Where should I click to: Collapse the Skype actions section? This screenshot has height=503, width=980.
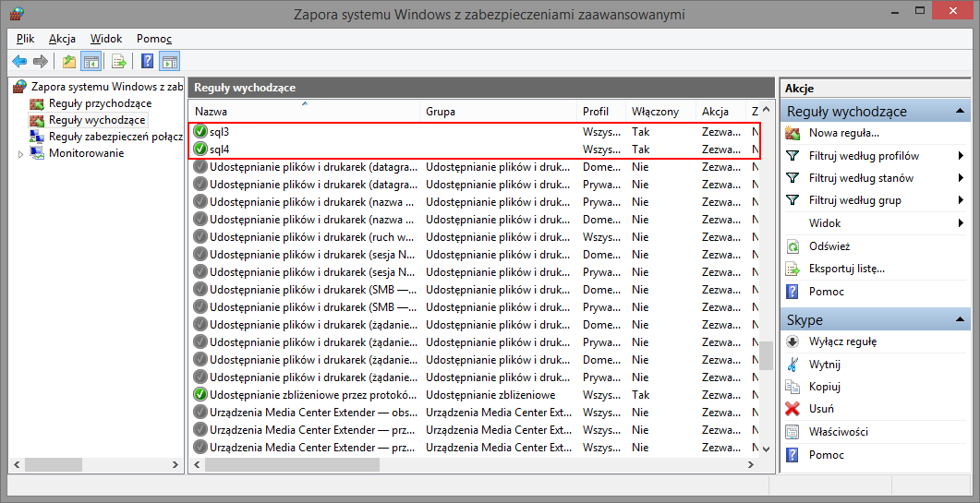(959, 320)
